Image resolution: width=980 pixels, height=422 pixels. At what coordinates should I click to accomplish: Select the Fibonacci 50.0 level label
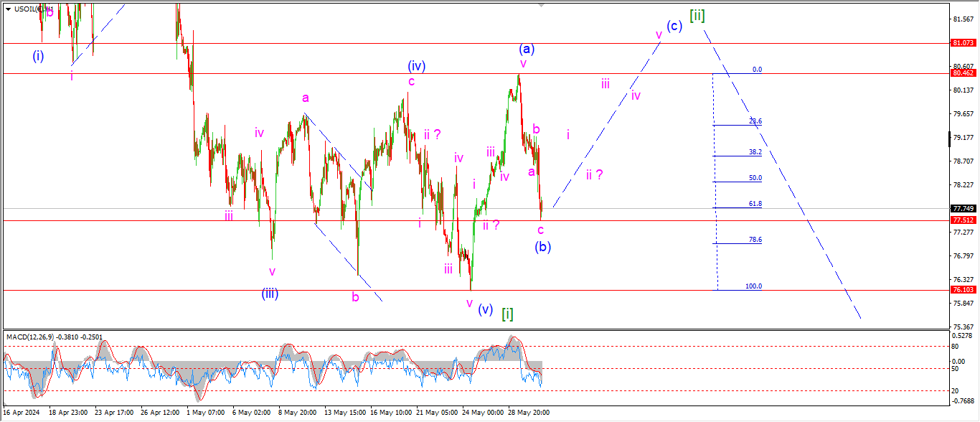755,178
